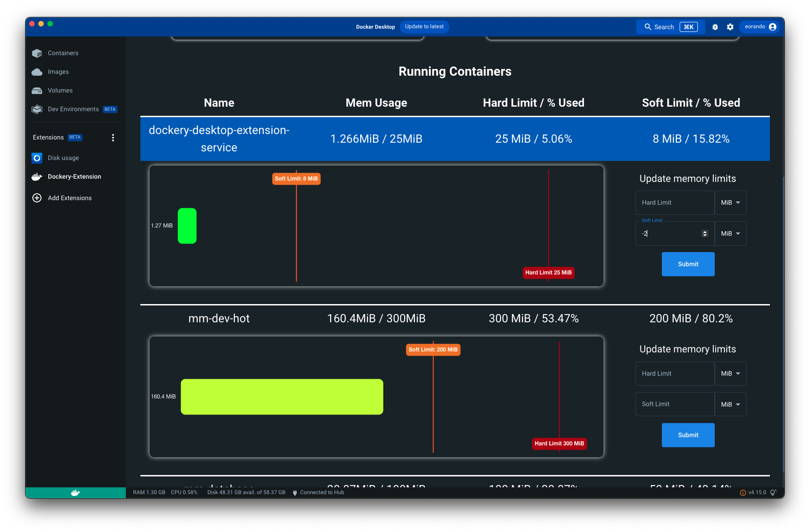Select the Dockery-Extension whale icon
Image resolution: width=810 pixels, height=532 pixels.
pos(37,177)
